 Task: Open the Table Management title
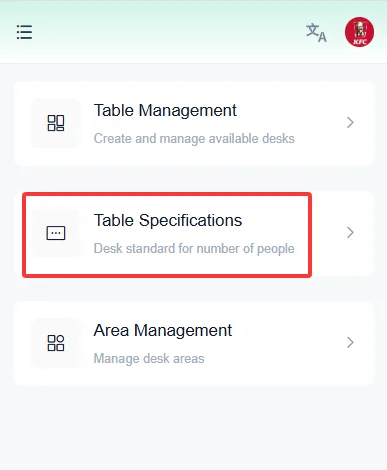click(165, 111)
